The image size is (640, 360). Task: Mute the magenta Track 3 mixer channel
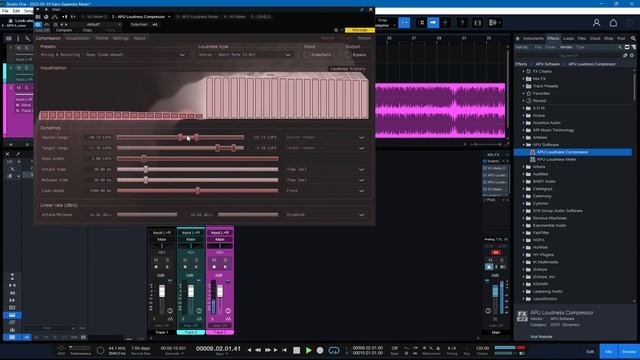214,260
